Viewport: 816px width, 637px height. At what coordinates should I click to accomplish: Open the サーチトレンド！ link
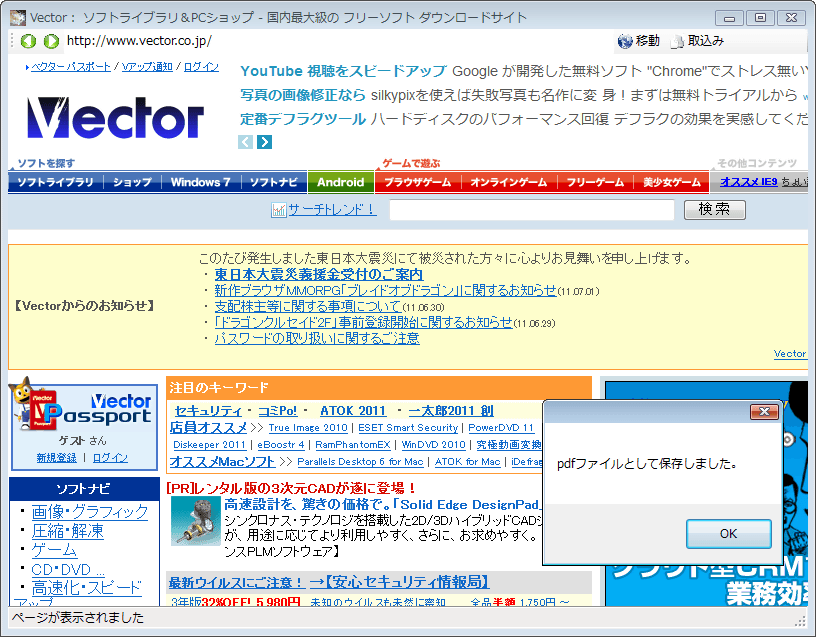(x=332, y=209)
